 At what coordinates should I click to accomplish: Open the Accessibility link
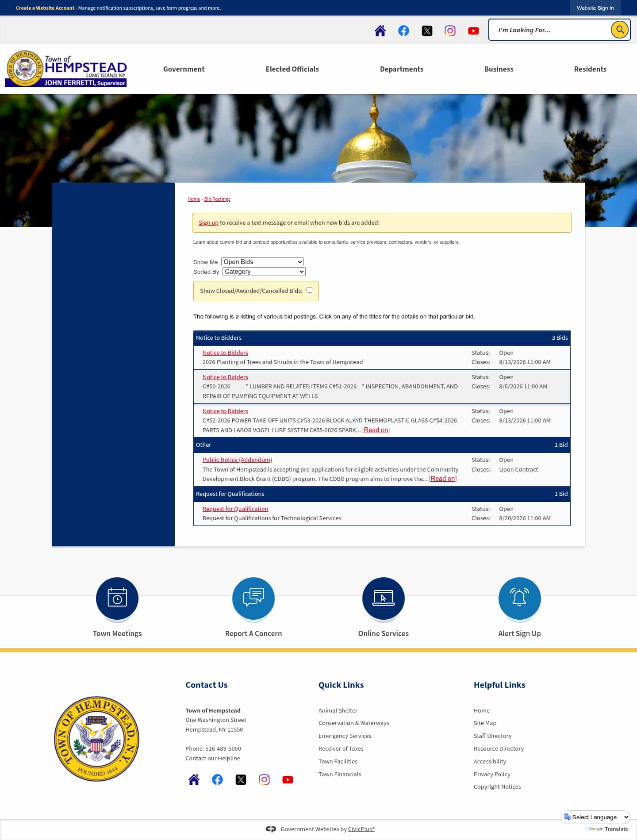pyautogui.click(x=490, y=761)
